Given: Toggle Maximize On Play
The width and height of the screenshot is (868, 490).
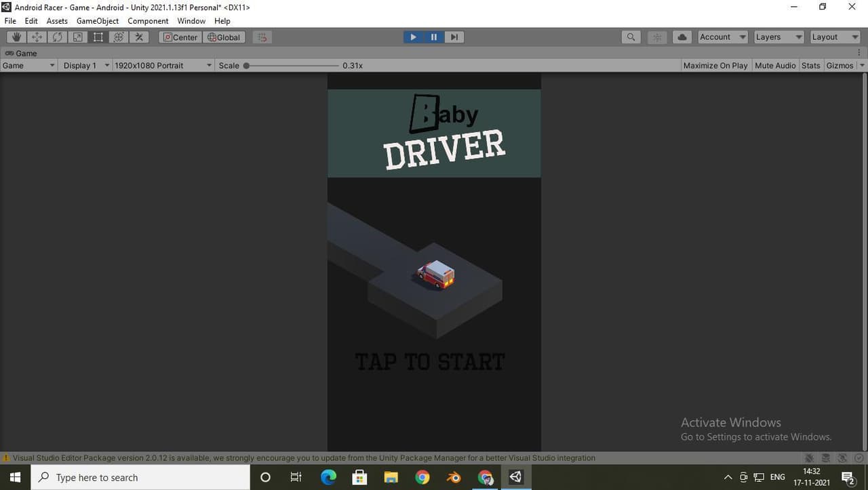Looking at the screenshot, I should point(715,66).
